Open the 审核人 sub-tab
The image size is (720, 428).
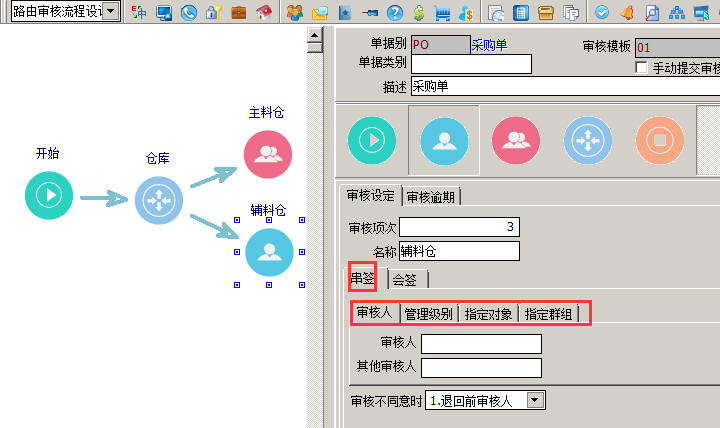pos(374,313)
